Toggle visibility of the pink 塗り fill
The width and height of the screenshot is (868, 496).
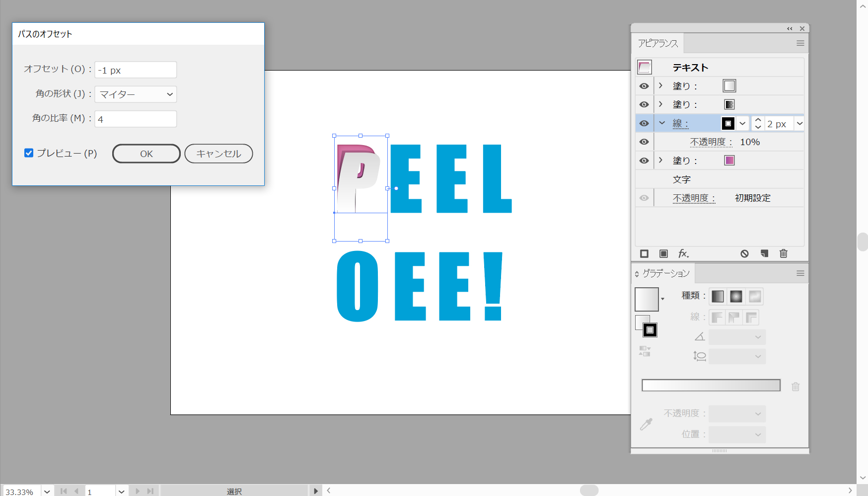point(644,161)
